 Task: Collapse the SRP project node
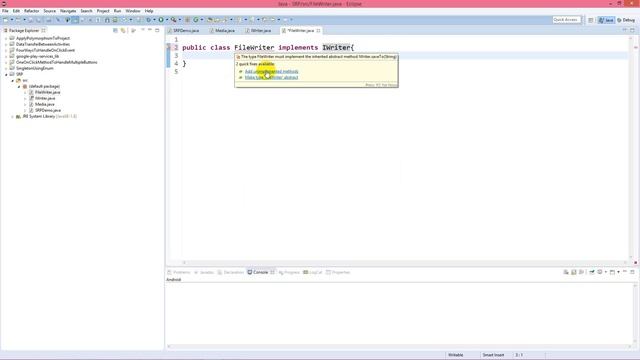click(x=6, y=74)
